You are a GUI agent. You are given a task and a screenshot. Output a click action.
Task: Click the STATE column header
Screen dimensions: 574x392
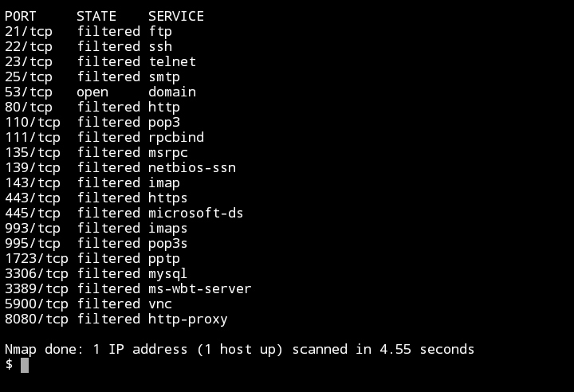(x=96, y=17)
